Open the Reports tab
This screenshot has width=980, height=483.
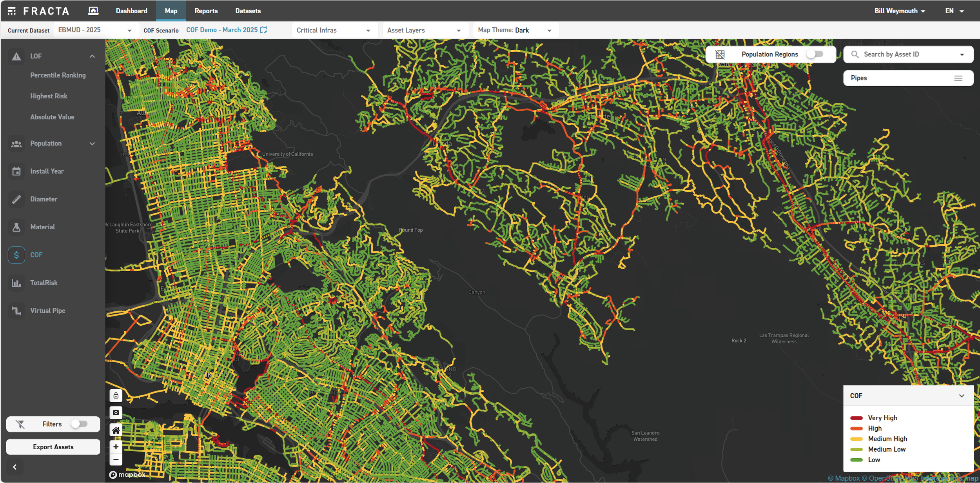coord(206,11)
